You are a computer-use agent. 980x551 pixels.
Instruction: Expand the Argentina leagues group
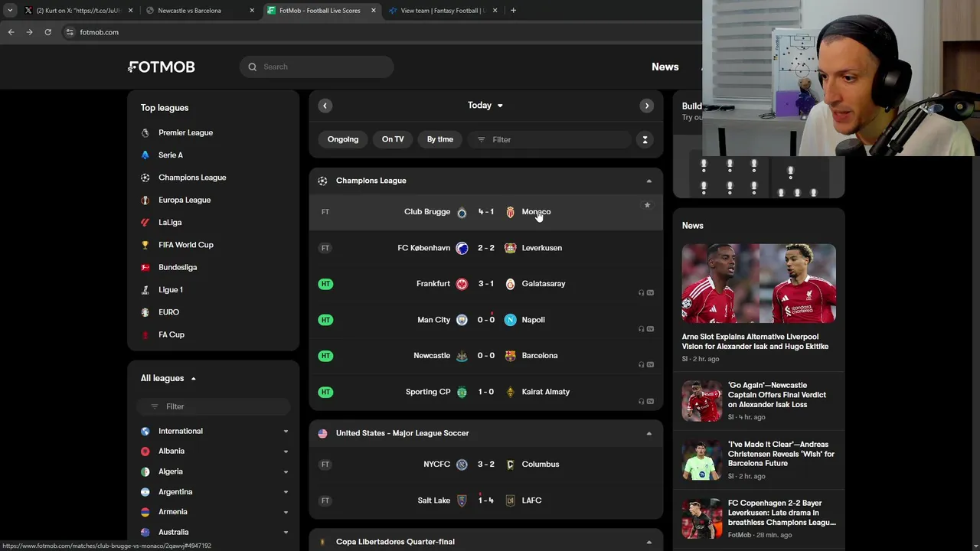click(x=286, y=492)
